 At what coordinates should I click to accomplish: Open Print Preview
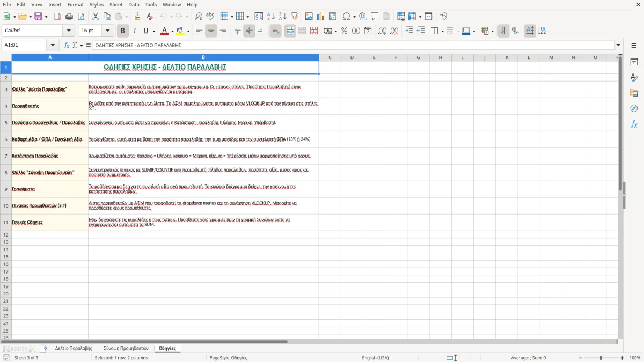(81, 17)
